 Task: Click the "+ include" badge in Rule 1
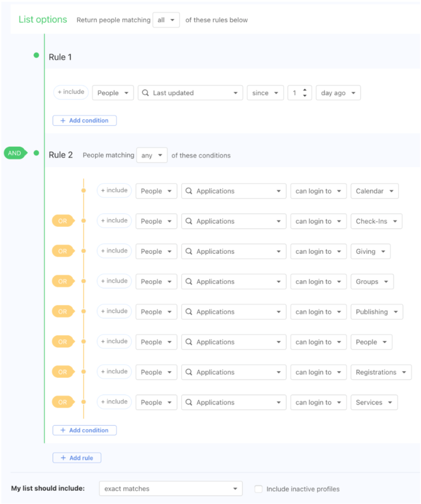[70, 92]
